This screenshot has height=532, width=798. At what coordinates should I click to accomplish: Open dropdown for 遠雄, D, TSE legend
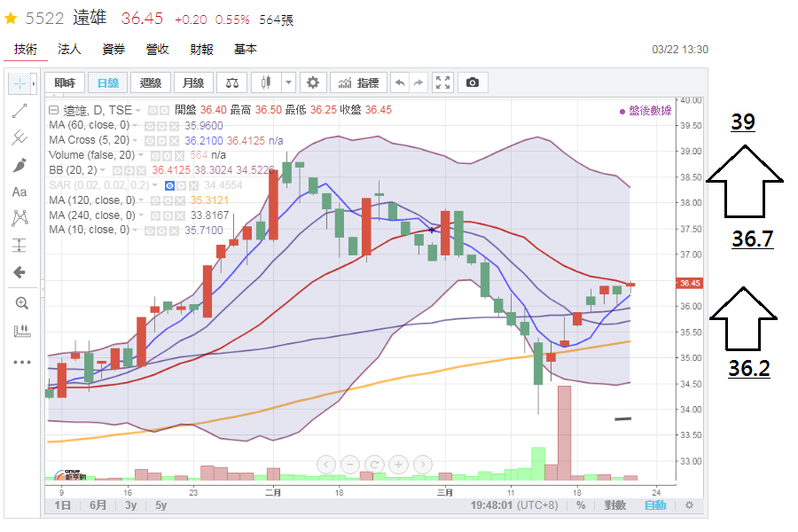[x=137, y=110]
